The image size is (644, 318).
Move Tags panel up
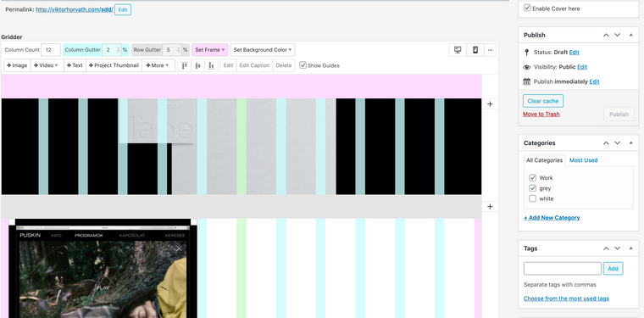pyautogui.click(x=606, y=248)
